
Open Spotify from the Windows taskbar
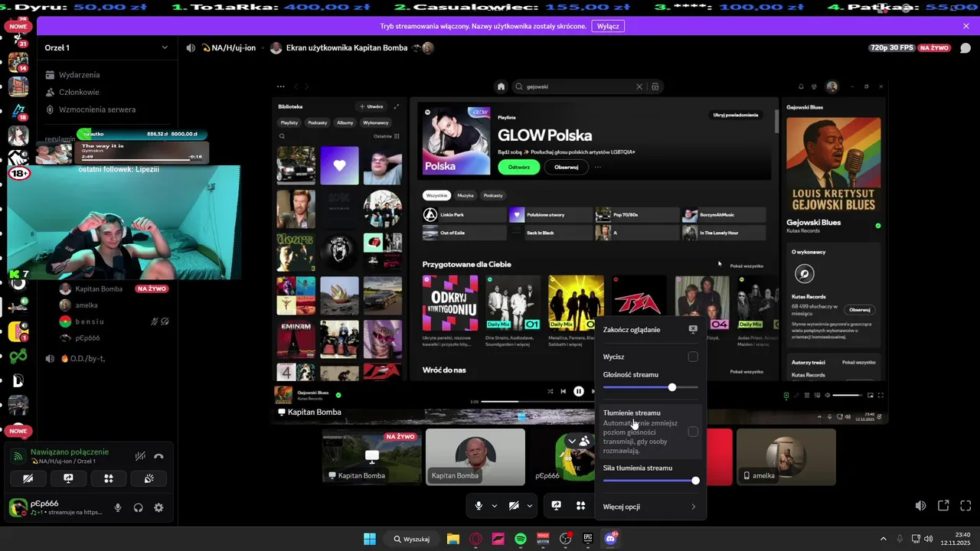coord(521,539)
